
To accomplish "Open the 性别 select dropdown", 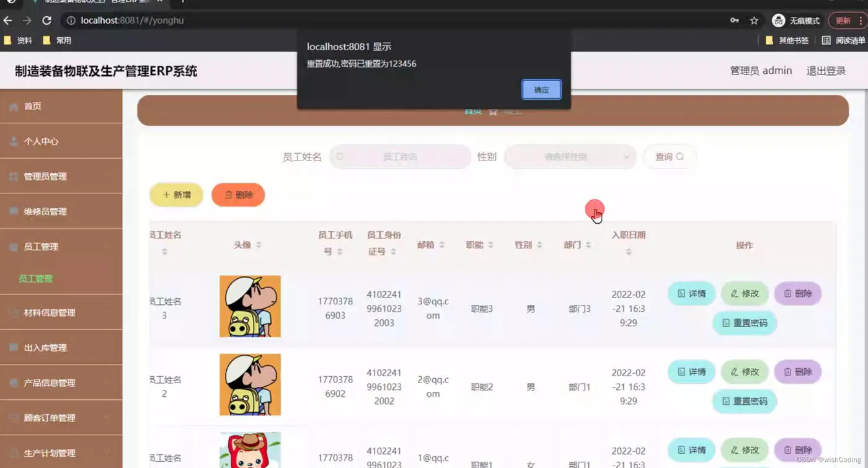I will click(x=570, y=157).
